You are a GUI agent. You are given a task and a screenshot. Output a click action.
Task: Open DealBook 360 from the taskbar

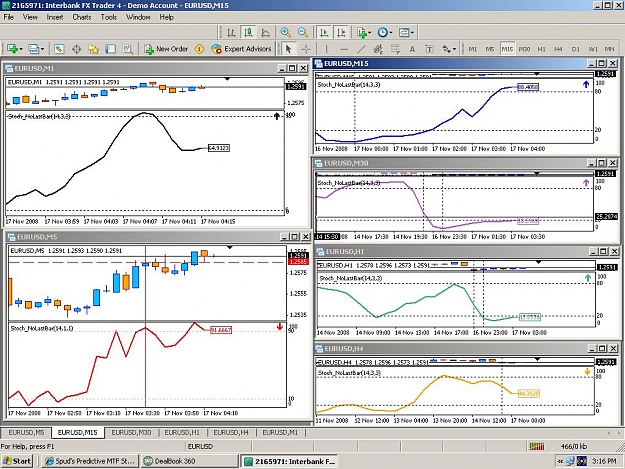(x=189, y=461)
